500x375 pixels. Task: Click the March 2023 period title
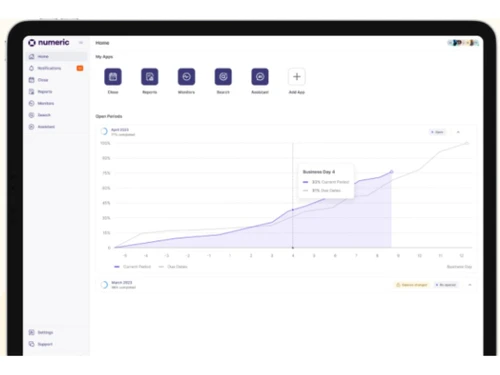122,282
